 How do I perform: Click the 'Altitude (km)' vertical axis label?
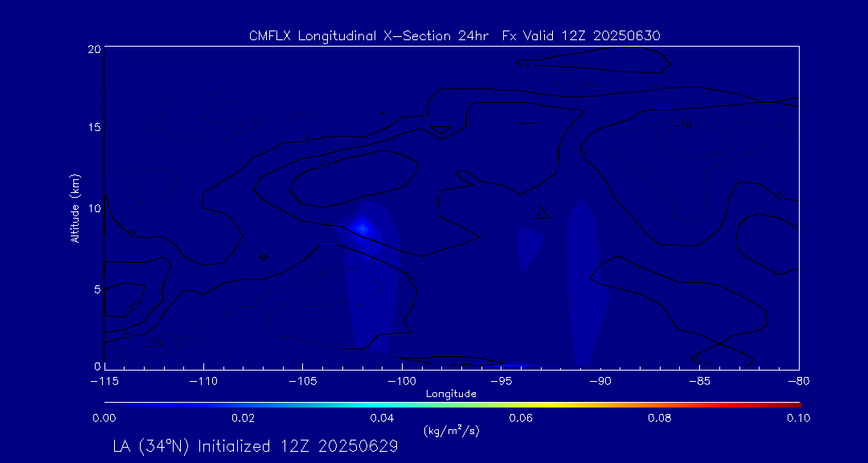pyautogui.click(x=75, y=207)
